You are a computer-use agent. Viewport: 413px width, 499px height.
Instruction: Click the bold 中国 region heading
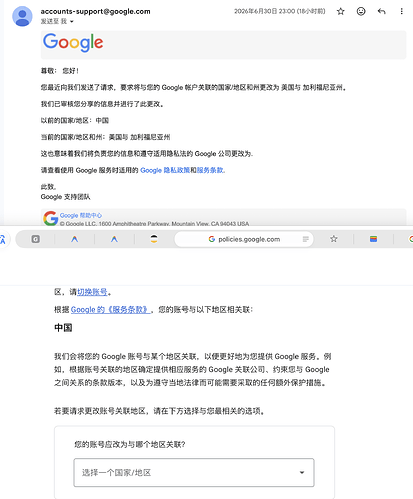coord(63,328)
